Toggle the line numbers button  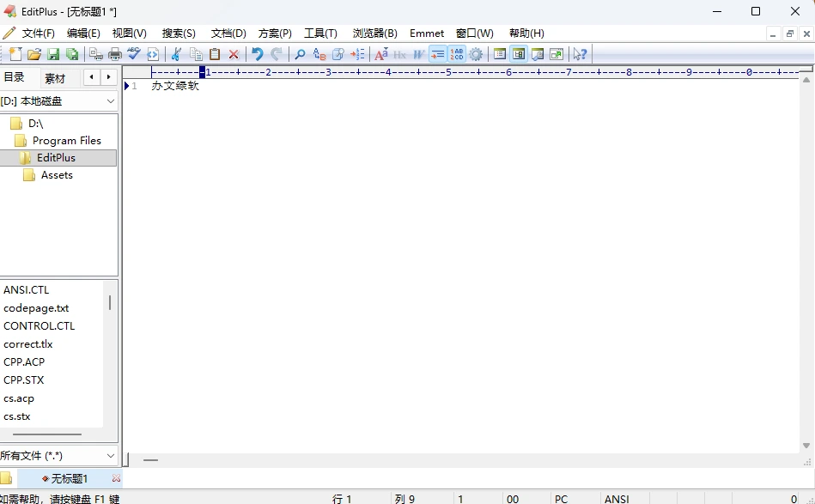[457, 54]
